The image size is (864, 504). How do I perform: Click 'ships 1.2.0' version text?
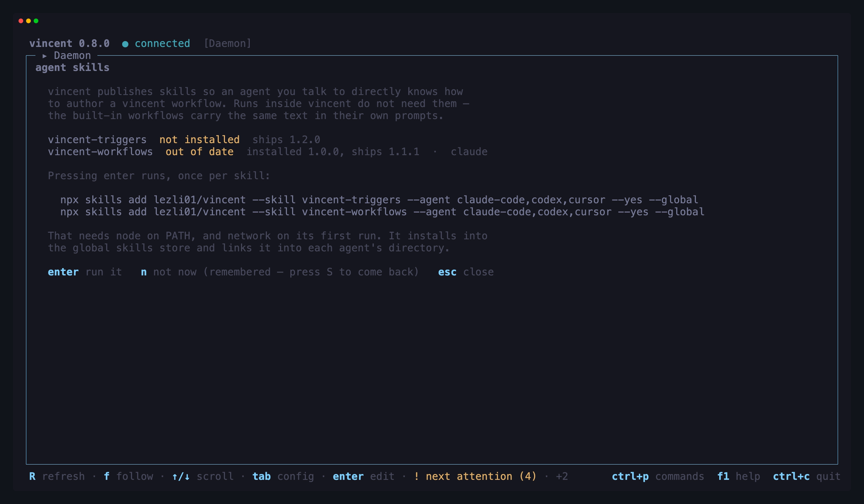(x=286, y=140)
